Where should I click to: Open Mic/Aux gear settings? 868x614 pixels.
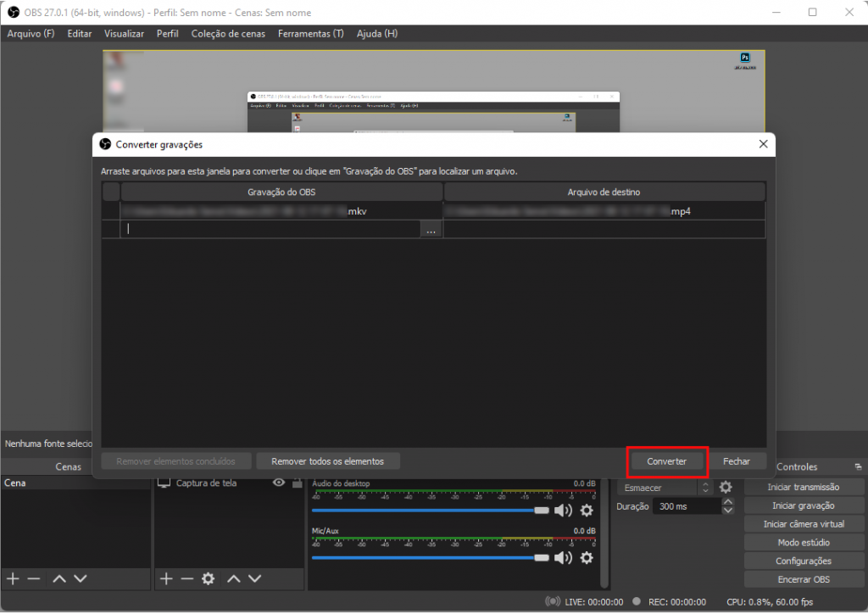pyautogui.click(x=586, y=558)
